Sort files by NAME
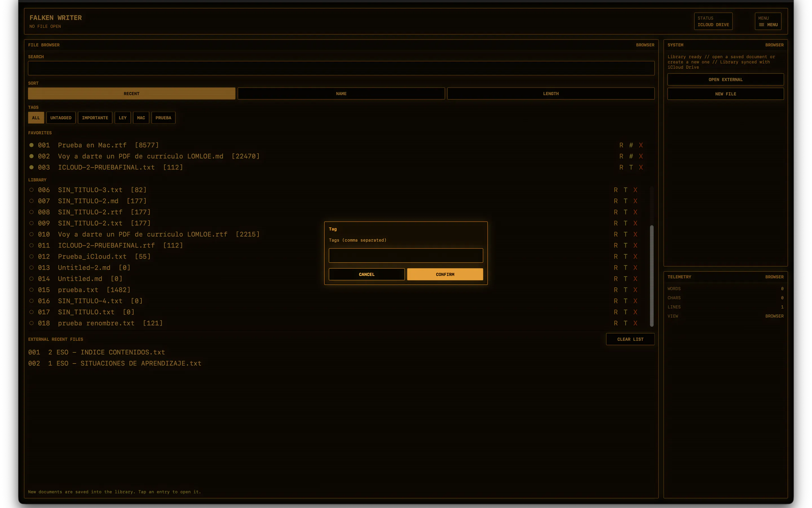Viewport: 812px width, 508px height. (341, 93)
